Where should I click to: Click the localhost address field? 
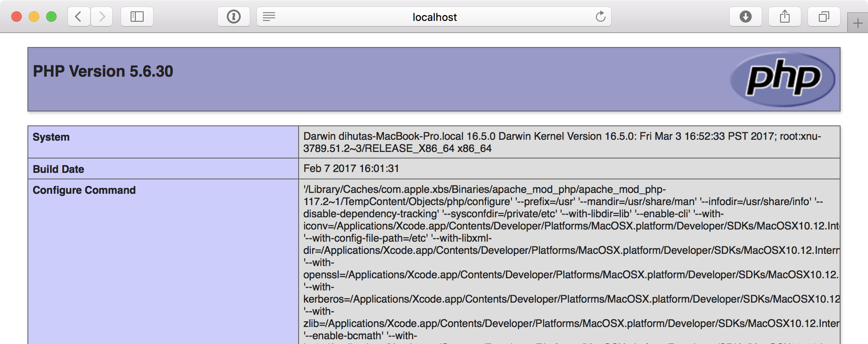434,17
